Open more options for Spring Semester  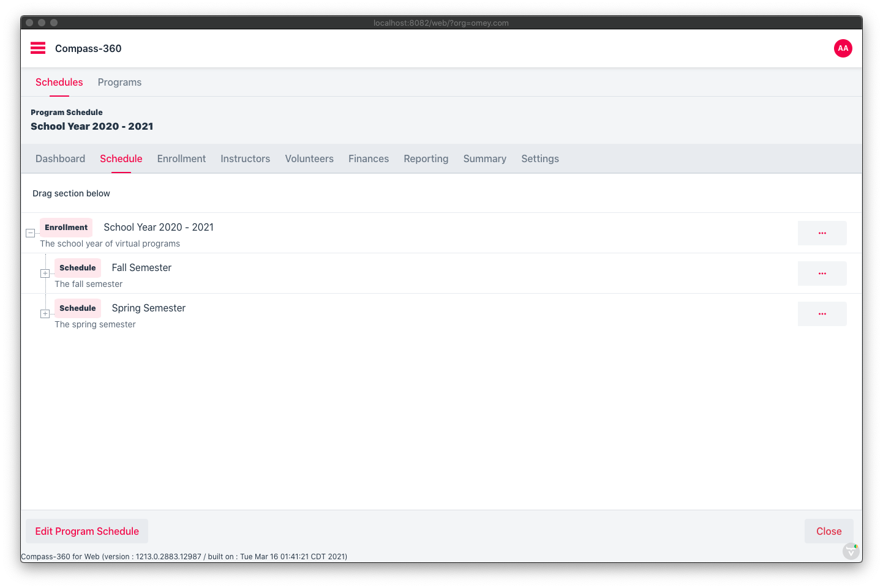[x=822, y=314]
